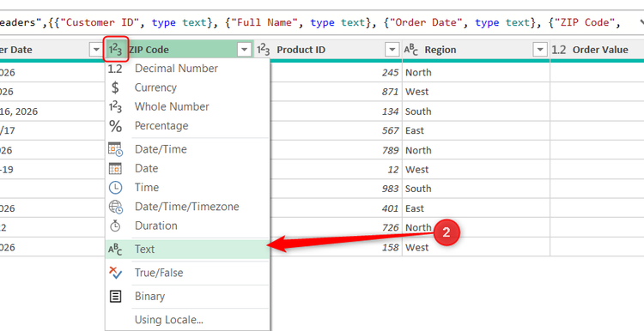The width and height of the screenshot is (644, 331).
Task: Choose Decimal Number data type
Action: pos(188,68)
